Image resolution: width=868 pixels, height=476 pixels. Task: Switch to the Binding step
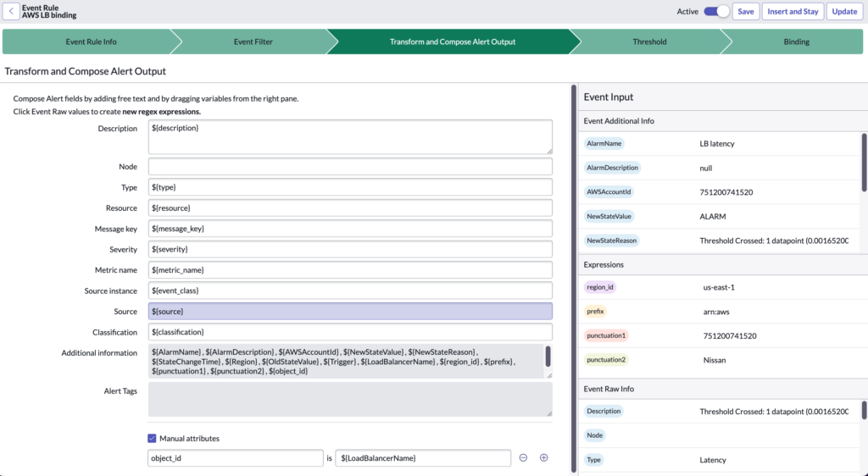[x=796, y=42]
